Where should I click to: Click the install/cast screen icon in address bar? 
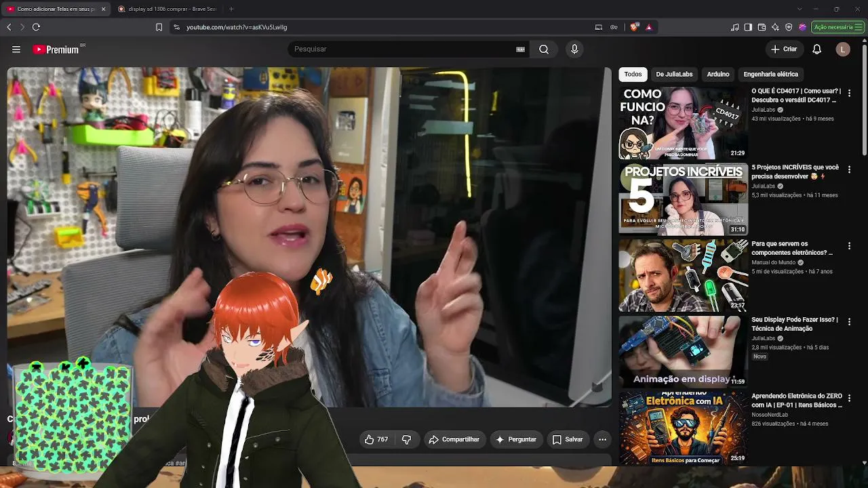point(599,27)
